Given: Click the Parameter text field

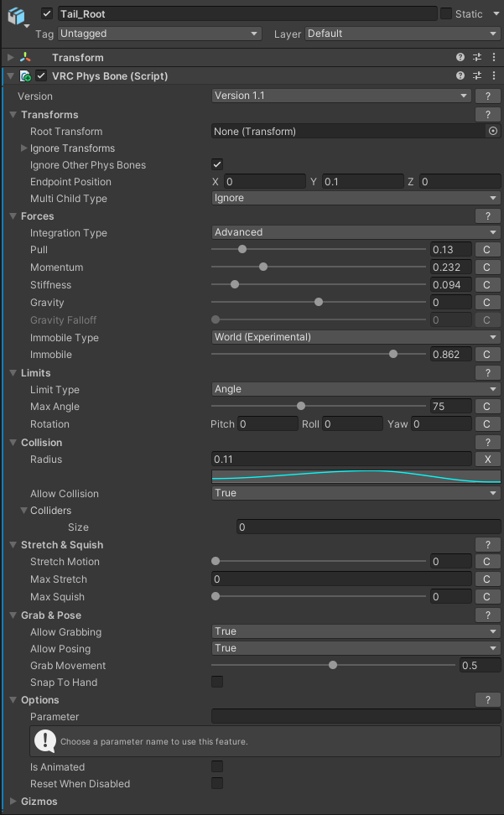Looking at the screenshot, I should point(356,717).
